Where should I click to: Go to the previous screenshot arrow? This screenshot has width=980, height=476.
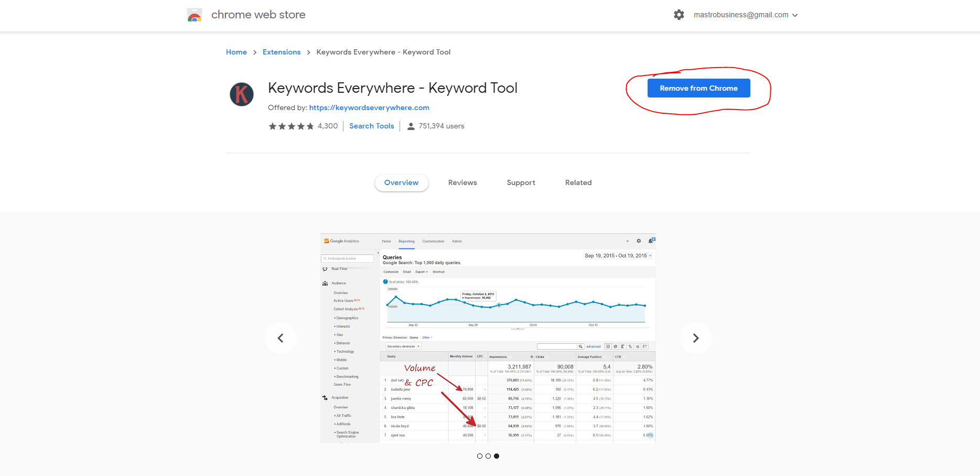point(281,338)
